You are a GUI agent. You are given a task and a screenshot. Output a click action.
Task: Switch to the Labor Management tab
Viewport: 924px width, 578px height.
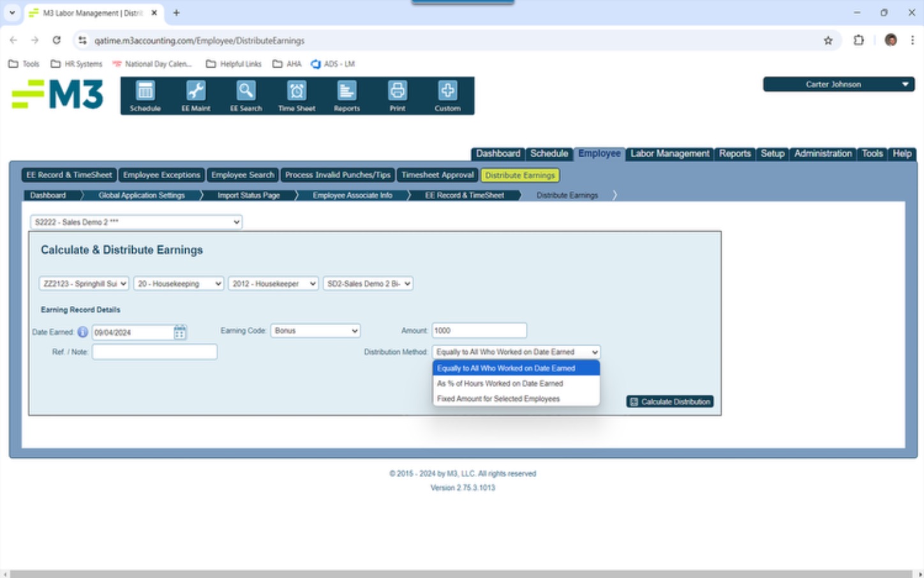[670, 154]
